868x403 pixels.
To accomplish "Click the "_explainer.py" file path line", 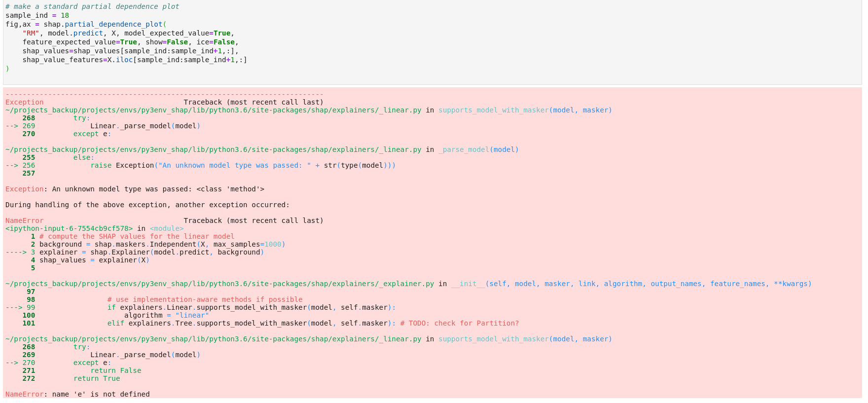I will click(x=220, y=284).
